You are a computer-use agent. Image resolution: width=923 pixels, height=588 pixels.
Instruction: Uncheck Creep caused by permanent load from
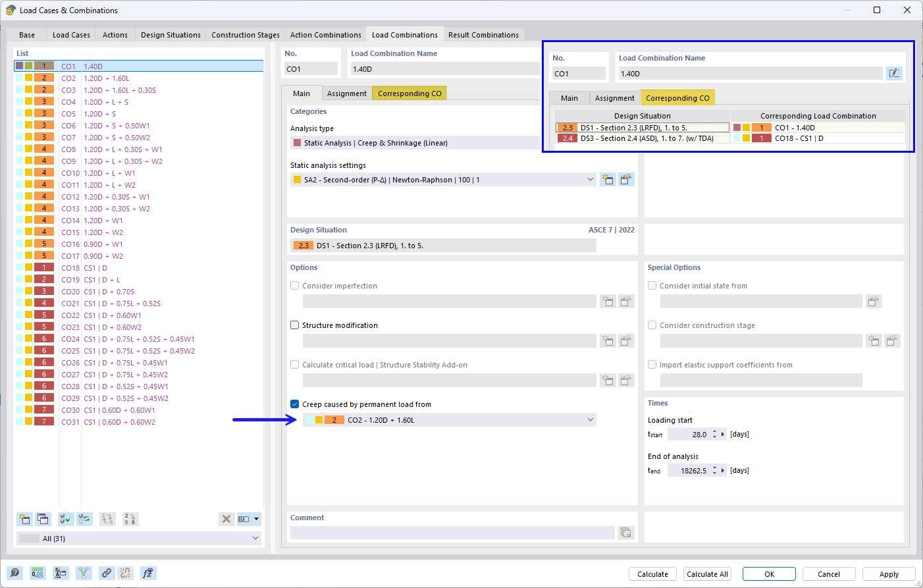coord(294,404)
